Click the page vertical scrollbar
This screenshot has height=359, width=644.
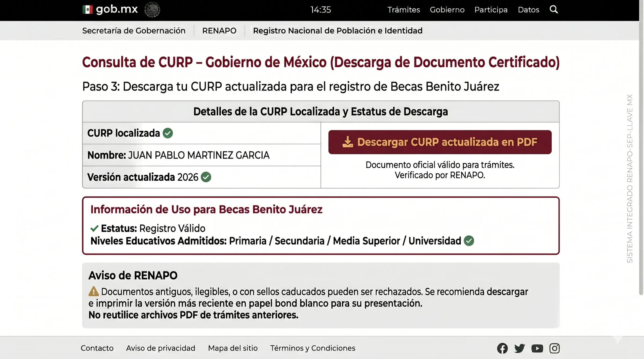(641, 148)
